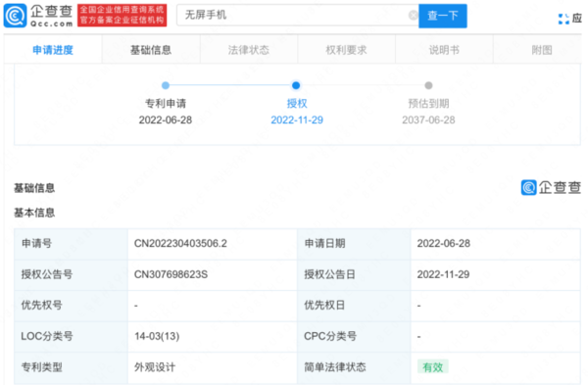Clear the search field with the X icon

413,16
